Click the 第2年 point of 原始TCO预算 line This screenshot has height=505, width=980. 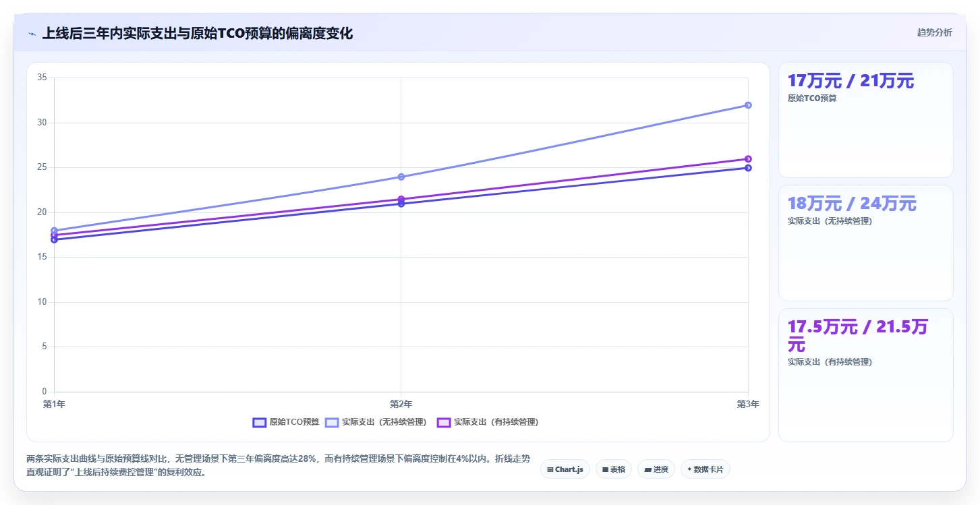coord(401,204)
